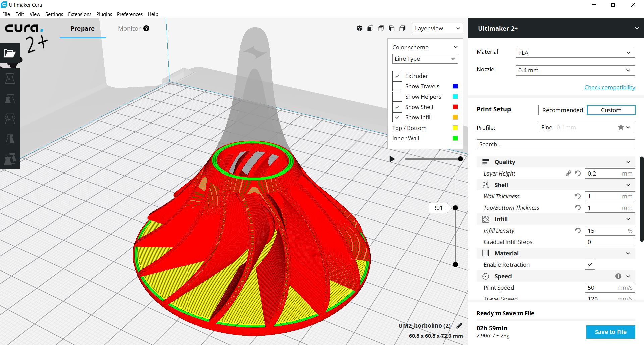The height and width of the screenshot is (345, 644).
Task: Click the lower layer slider handle
Action: coord(455,264)
